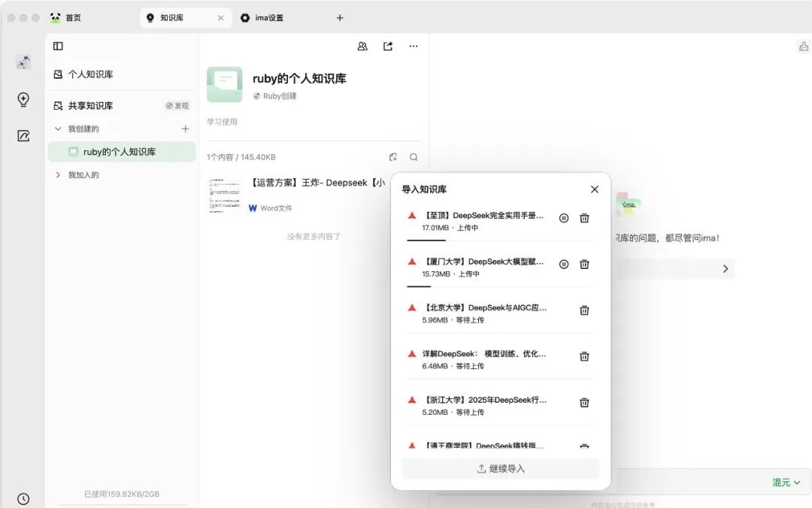
Task: Click the 详解DeepSeek: 模型训练 file name
Action: 484,354
